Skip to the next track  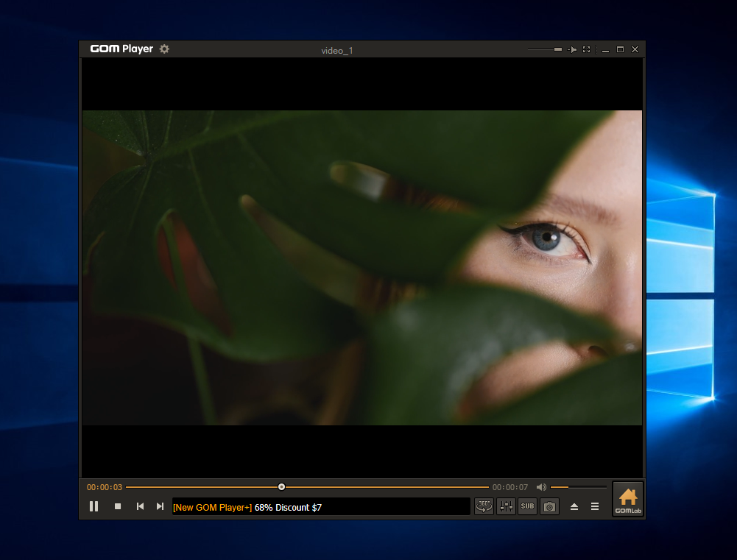tap(160, 506)
